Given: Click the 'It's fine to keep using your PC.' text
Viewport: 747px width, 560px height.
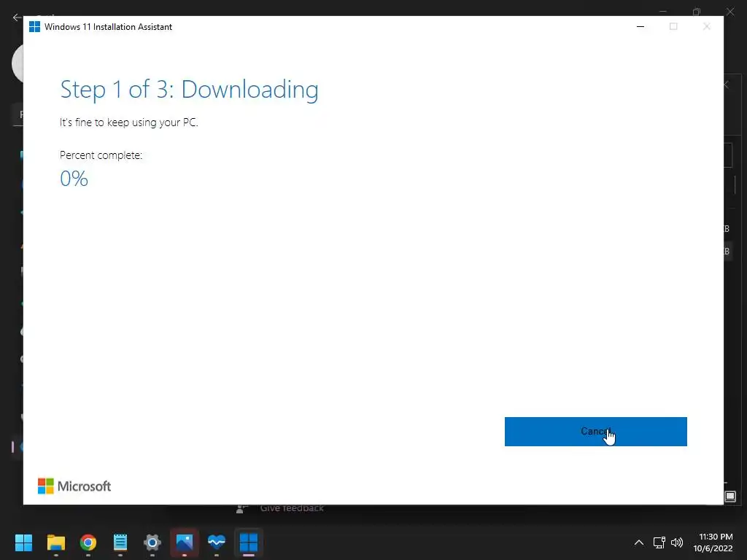Looking at the screenshot, I should [x=128, y=122].
